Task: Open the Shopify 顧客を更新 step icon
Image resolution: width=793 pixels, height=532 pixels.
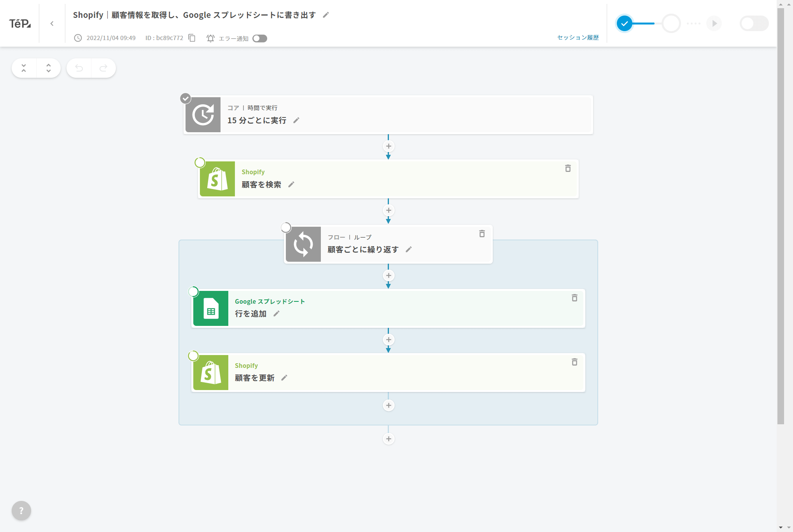Action: [211, 373]
